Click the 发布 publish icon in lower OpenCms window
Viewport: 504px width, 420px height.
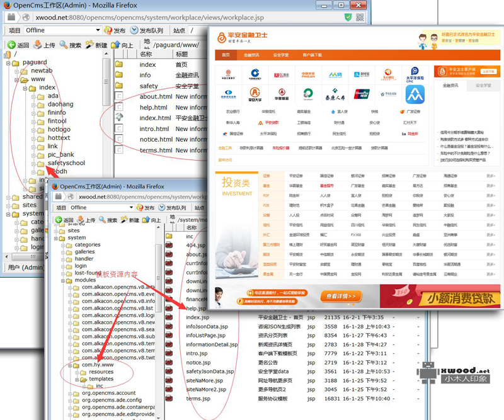(x=140, y=208)
